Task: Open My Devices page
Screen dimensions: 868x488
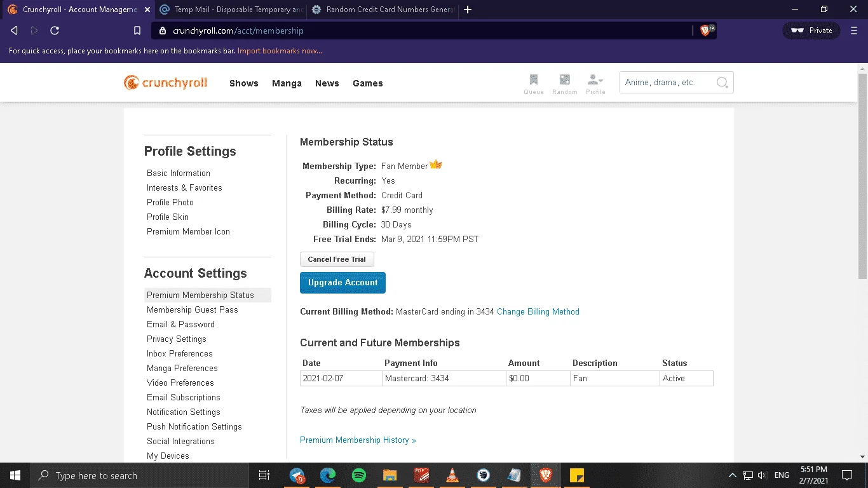Action: (x=168, y=456)
